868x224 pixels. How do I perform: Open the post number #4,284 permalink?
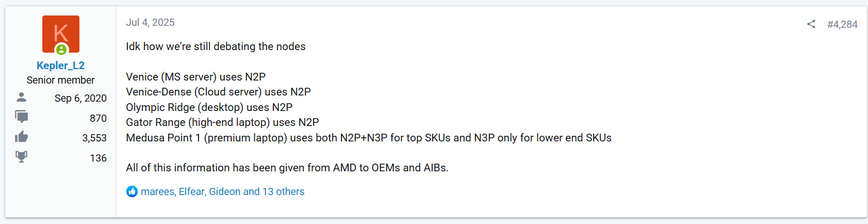[x=842, y=24]
